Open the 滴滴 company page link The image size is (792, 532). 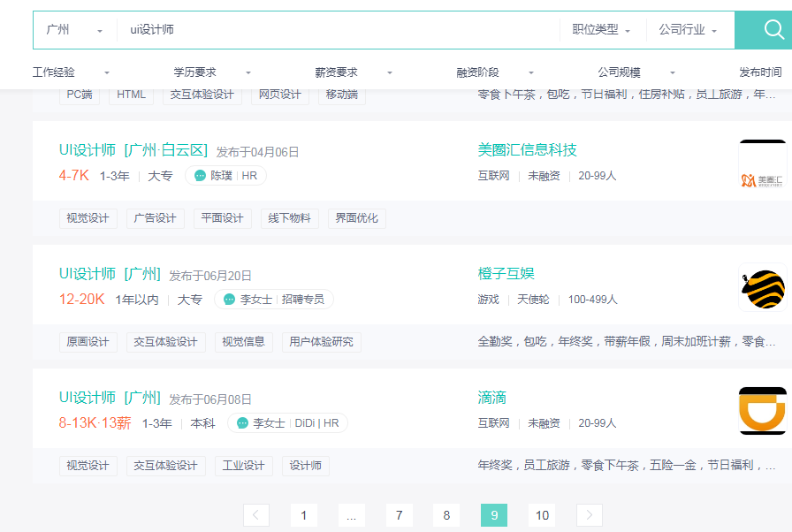[493, 398]
